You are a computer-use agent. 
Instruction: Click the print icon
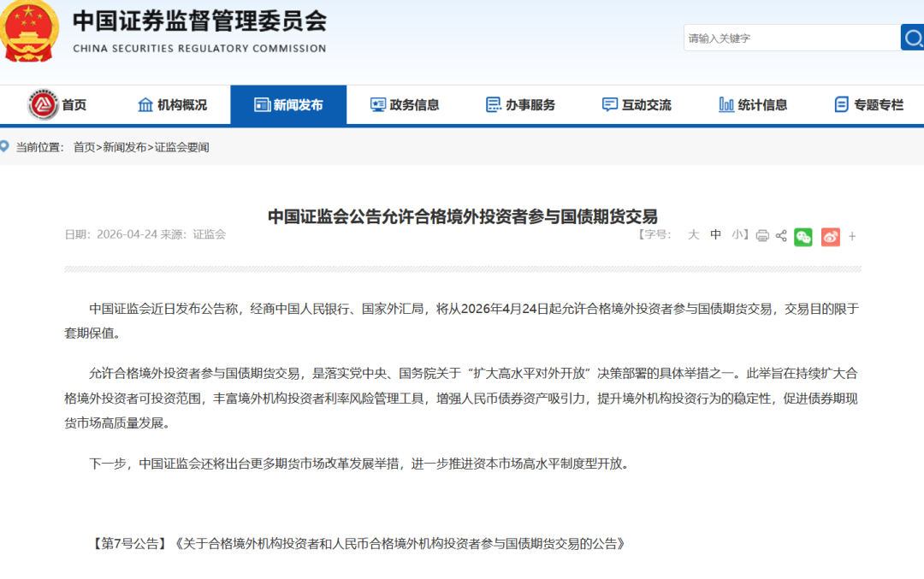pyautogui.click(x=761, y=236)
